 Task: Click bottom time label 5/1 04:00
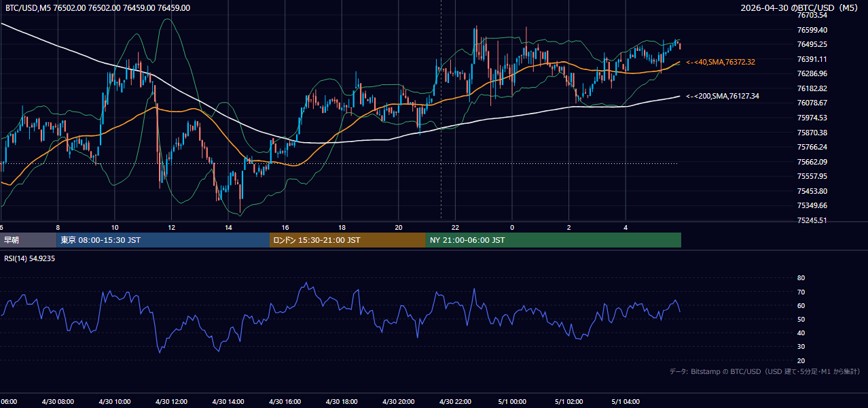point(626,402)
